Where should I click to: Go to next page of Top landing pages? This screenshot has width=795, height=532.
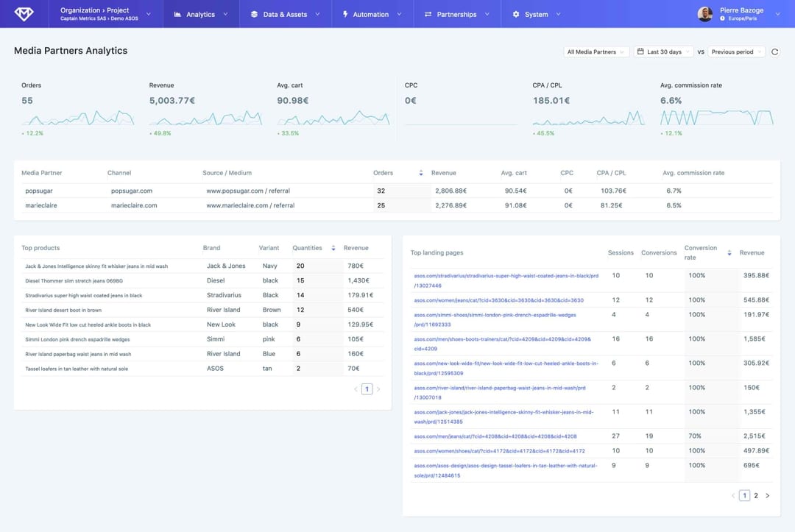tap(767, 496)
